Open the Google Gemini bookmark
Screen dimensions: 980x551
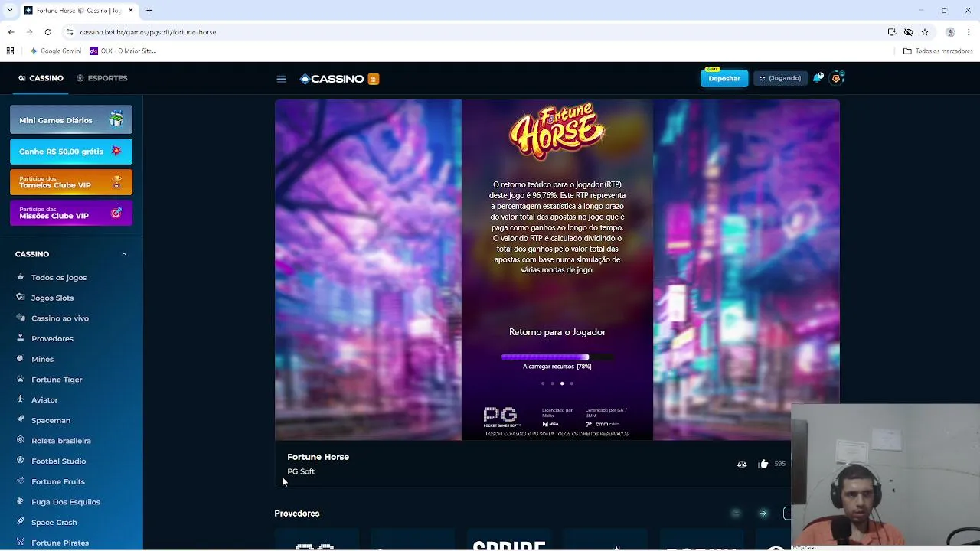point(55,51)
